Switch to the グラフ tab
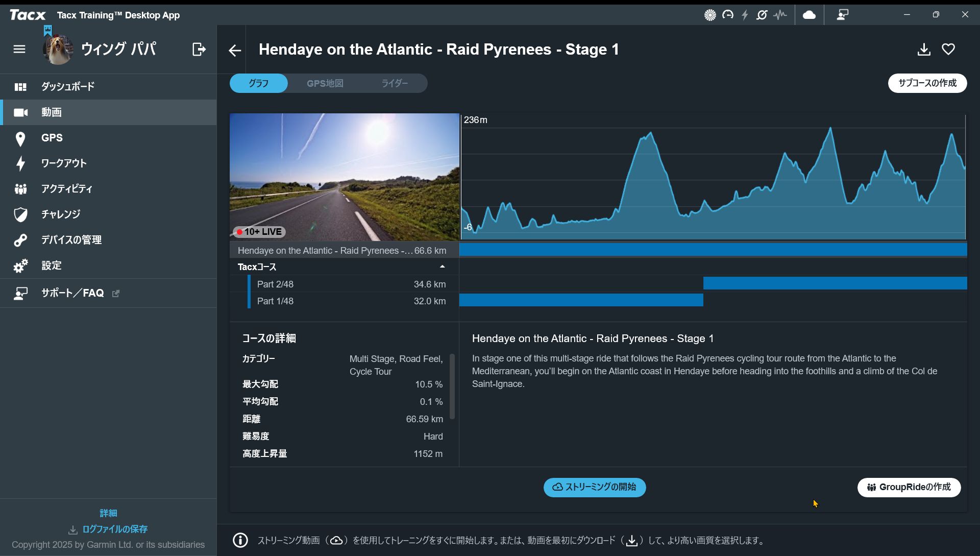 (x=259, y=83)
